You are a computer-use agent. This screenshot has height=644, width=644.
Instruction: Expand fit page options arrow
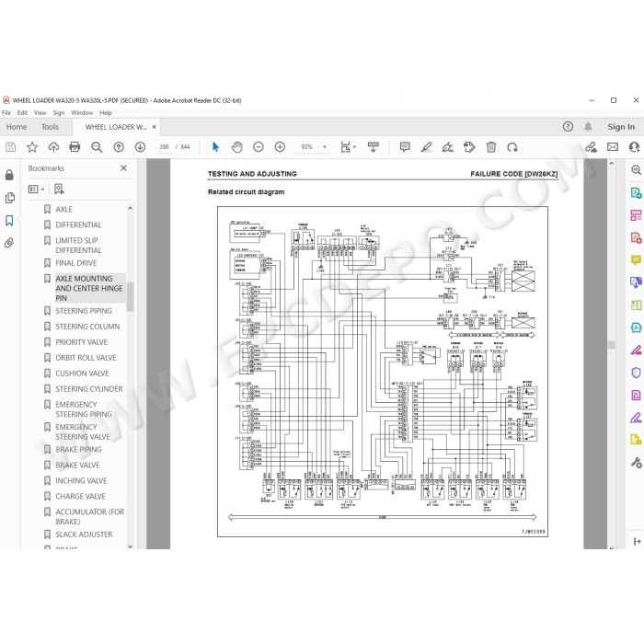click(x=354, y=147)
